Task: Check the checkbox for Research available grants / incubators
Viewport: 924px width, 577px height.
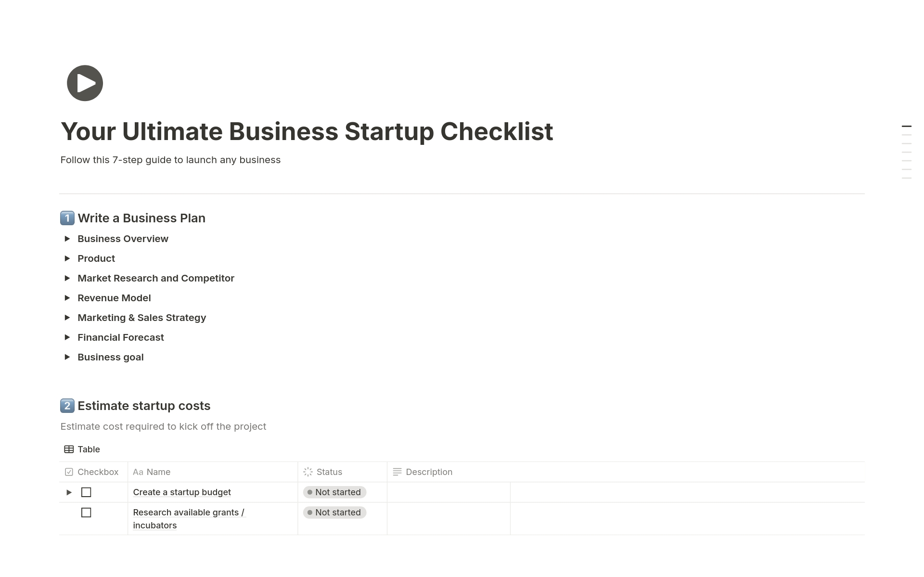Action: [86, 513]
